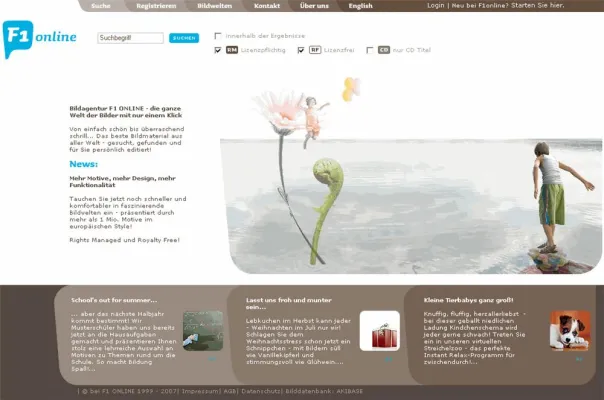Click the Login link at top right
This screenshot has width=604, height=400.
[x=435, y=5]
